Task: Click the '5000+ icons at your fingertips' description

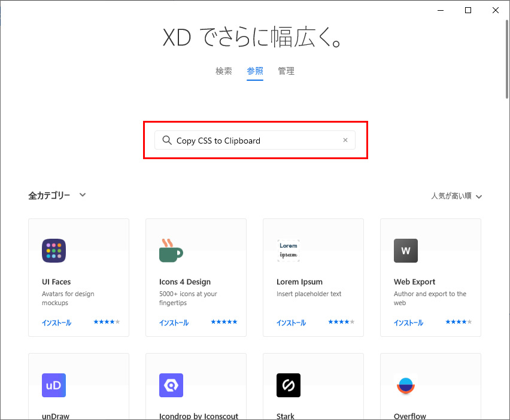Action: coord(188,299)
